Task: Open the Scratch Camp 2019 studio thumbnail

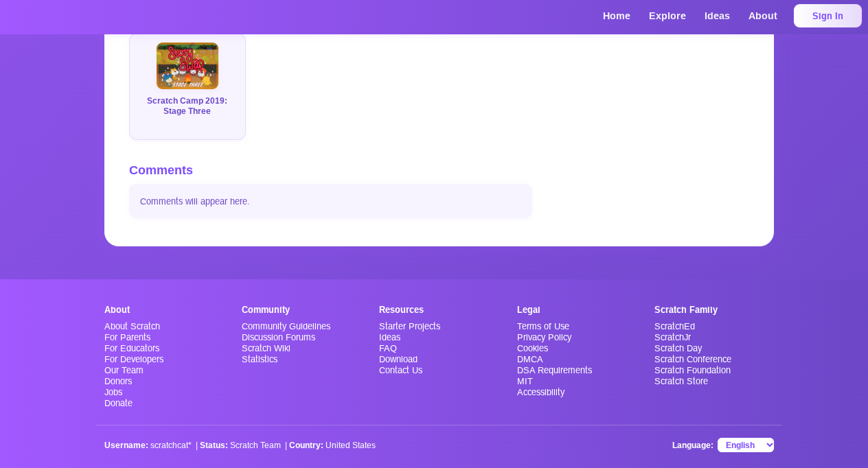Action: [187, 66]
